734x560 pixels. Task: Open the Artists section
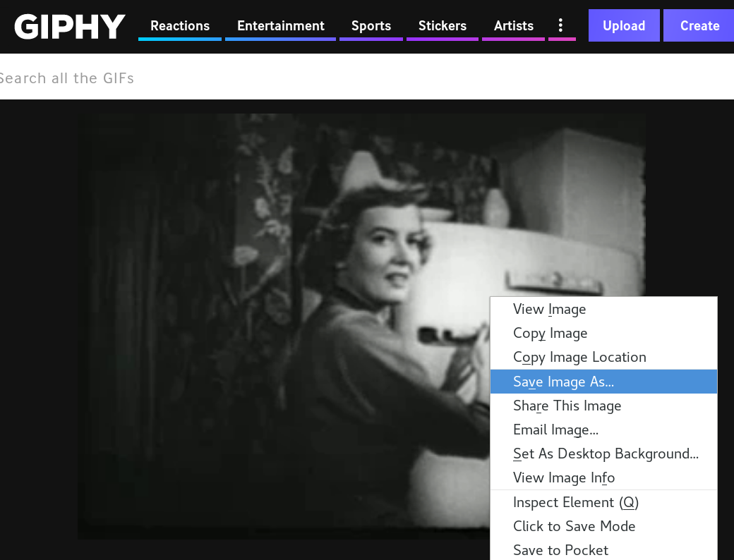[513, 26]
